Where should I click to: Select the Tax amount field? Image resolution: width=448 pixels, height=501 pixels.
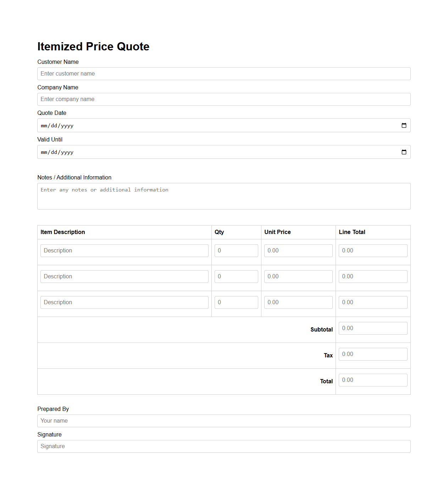(x=373, y=354)
